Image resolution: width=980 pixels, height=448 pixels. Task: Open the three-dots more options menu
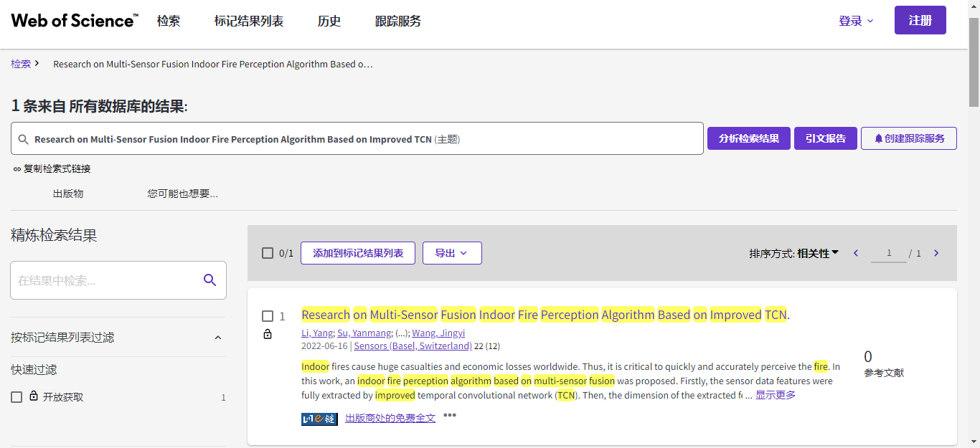tap(450, 415)
